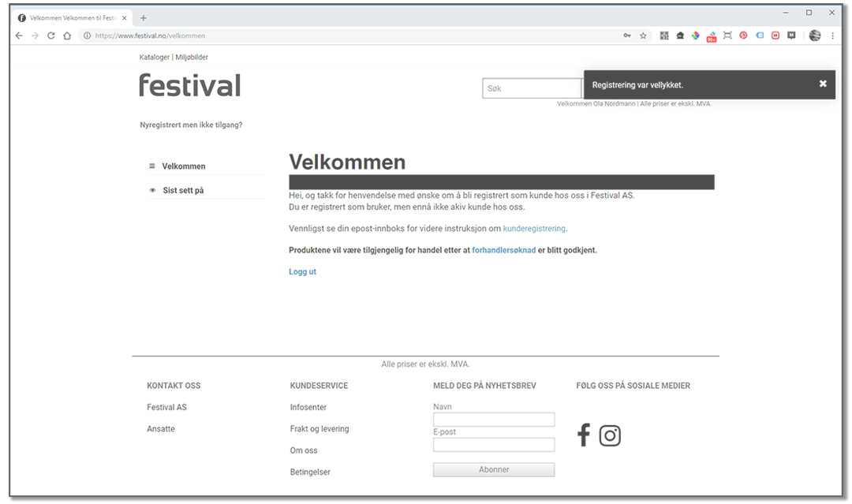
Task: Click Velkommen Ola Nordmann text
Action: (596, 104)
